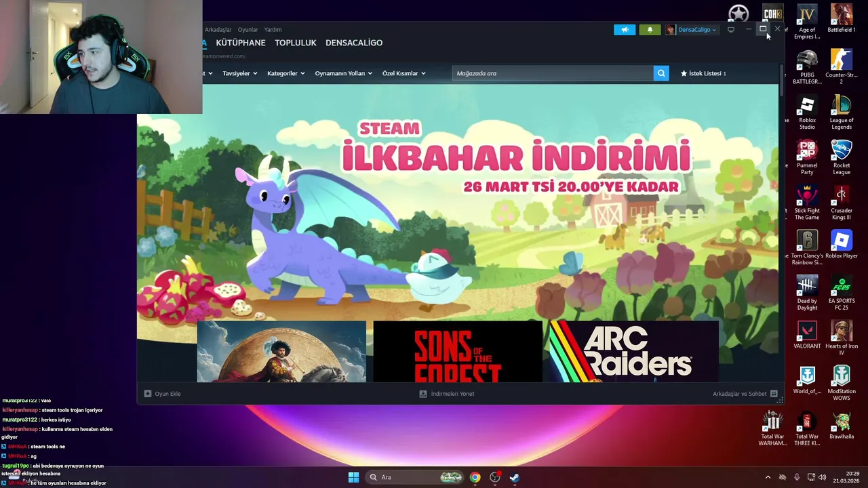Select PUBG BATTLEGROUNDS desktop icon
Screen dimensions: 868x488
click(807, 67)
